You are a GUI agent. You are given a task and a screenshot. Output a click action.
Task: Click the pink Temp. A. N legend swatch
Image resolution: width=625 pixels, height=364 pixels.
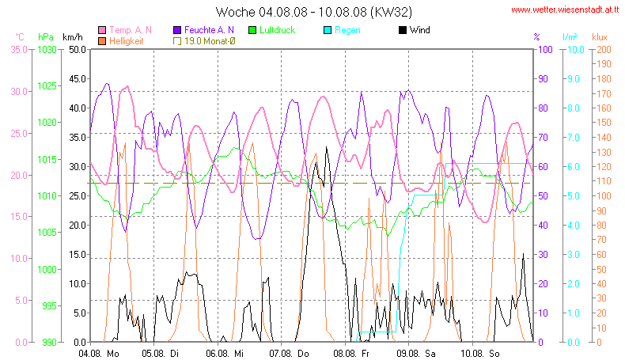click(102, 30)
